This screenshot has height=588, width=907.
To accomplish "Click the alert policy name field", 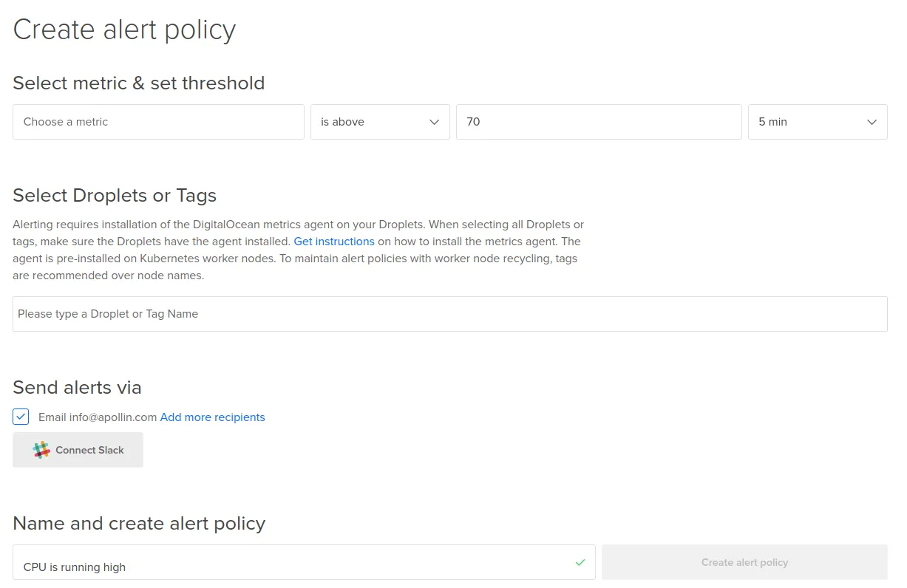I will coord(304,563).
